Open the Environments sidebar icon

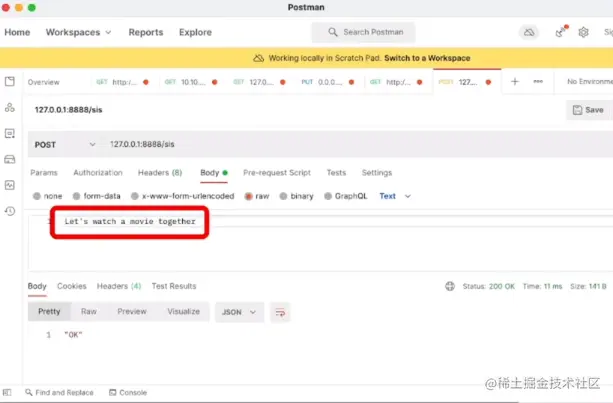(10, 133)
